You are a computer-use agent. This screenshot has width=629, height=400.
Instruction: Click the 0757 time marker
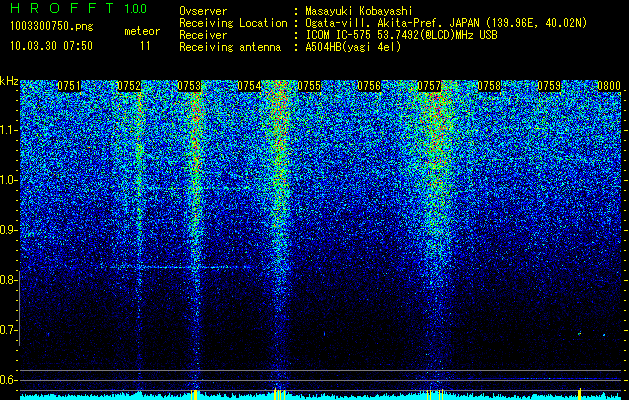click(429, 86)
